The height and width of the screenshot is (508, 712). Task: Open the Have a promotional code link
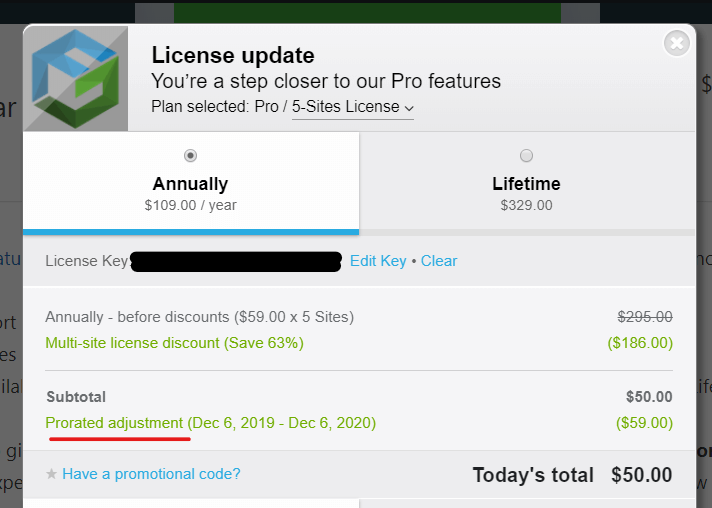click(151, 474)
